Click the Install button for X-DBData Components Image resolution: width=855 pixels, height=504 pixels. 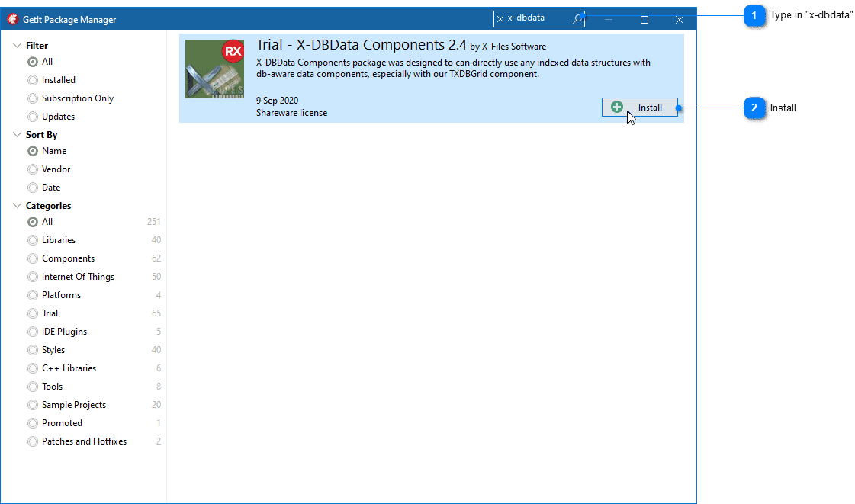tap(640, 108)
